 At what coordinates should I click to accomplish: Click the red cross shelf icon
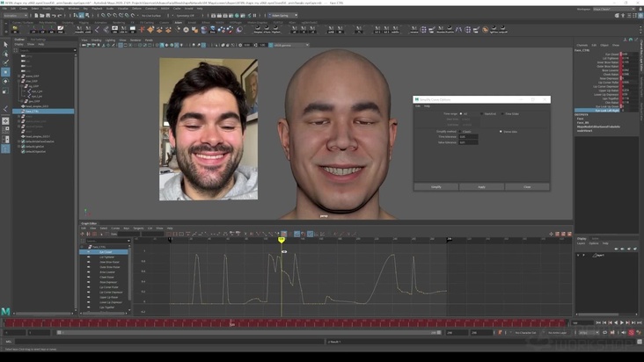click(x=142, y=30)
